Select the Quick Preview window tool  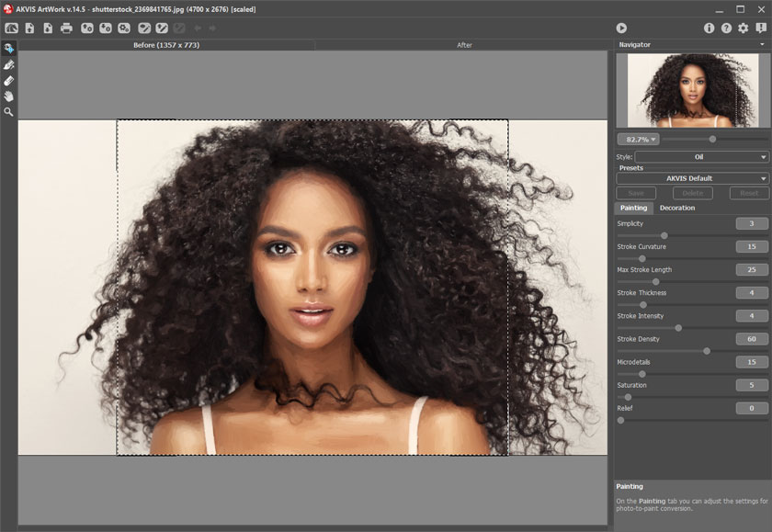(x=9, y=48)
